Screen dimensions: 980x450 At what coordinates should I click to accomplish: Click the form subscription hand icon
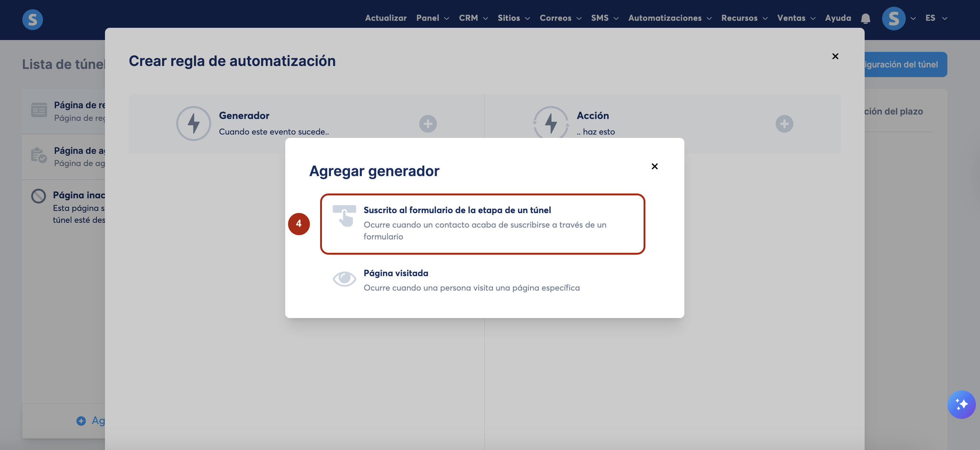[344, 216]
